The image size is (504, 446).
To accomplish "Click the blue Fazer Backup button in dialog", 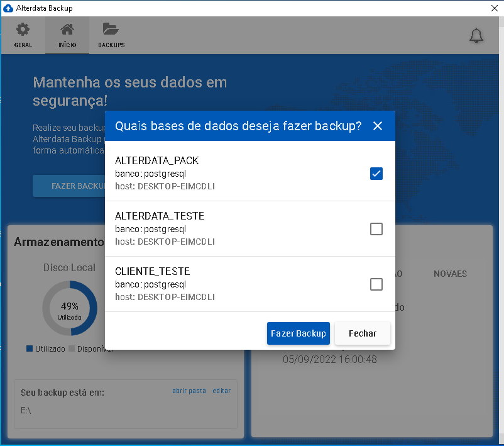I will point(299,333).
